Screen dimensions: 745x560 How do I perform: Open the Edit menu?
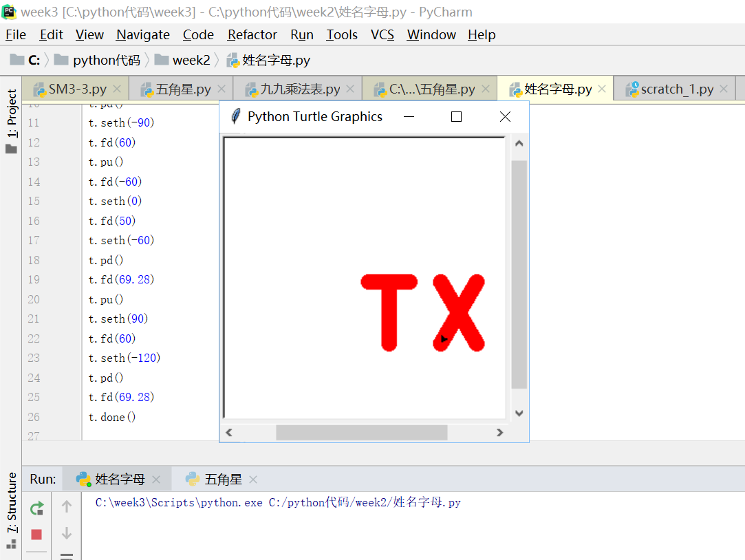point(52,34)
